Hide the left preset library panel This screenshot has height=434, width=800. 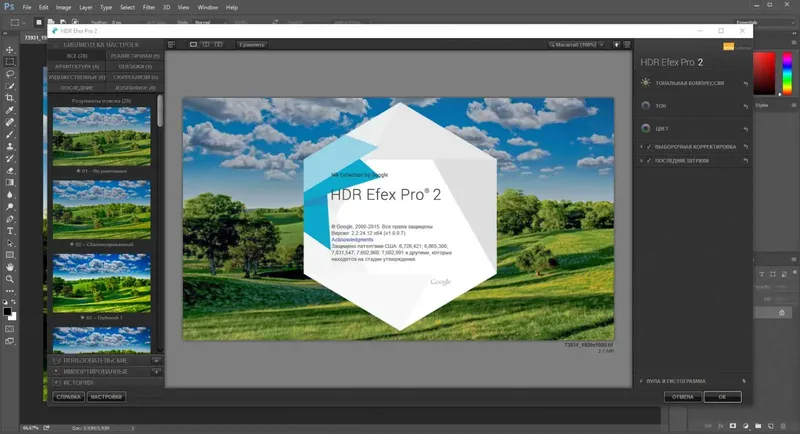point(171,45)
